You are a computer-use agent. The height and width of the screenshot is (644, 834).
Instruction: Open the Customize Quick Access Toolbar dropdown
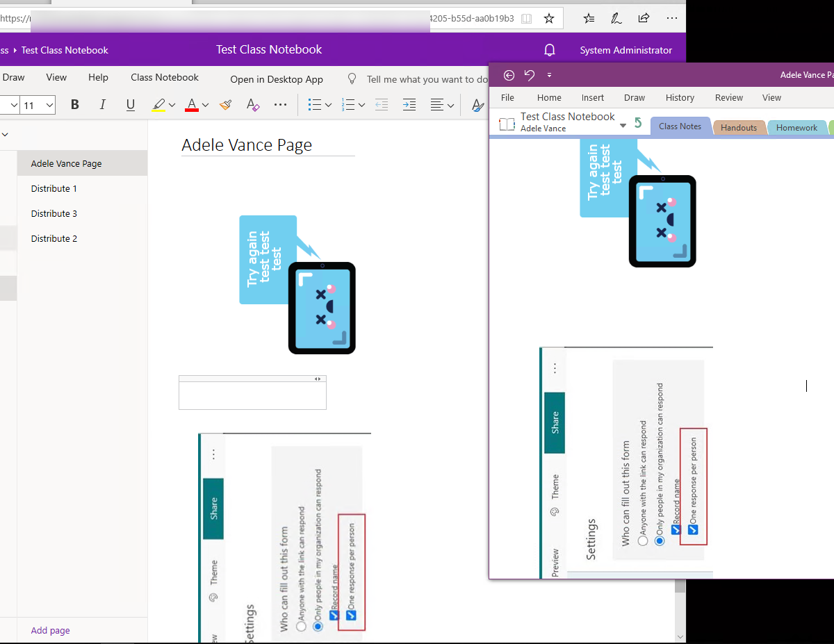coord(549,75)
